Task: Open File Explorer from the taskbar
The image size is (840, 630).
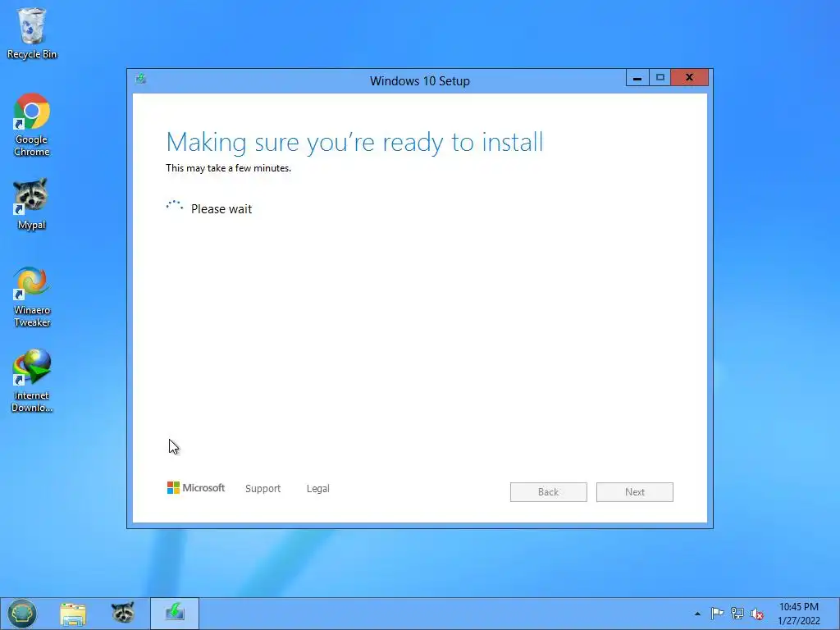Action: click(x=73, y=614)
